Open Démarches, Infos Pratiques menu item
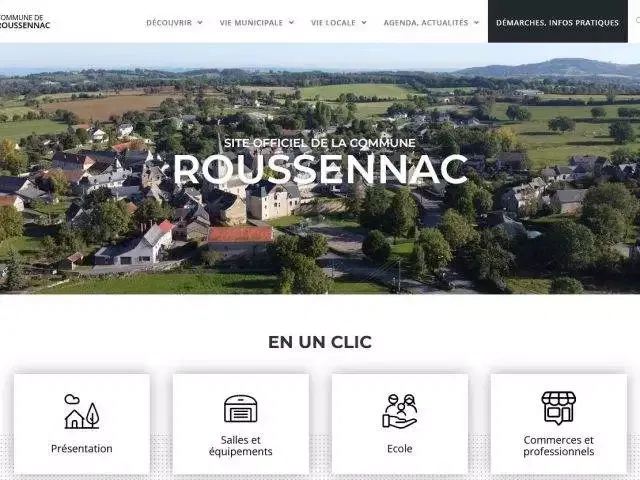 pos(558,21)
